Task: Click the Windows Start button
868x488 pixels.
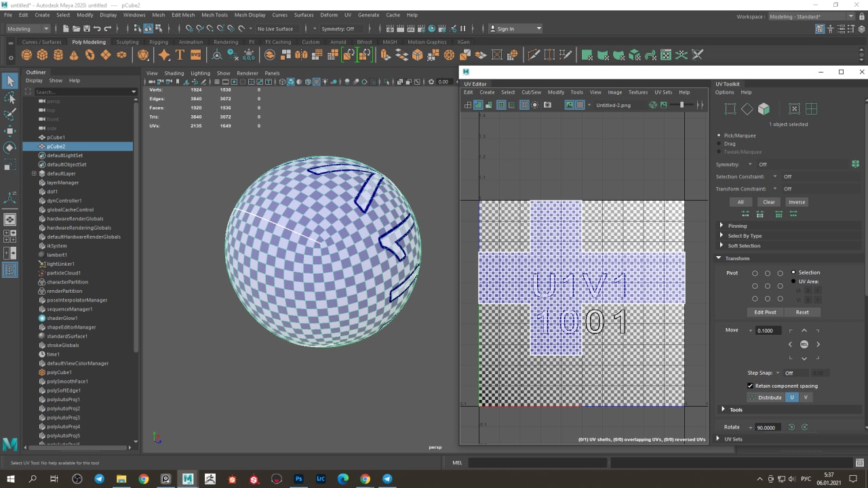Action: tap(10, 479)
